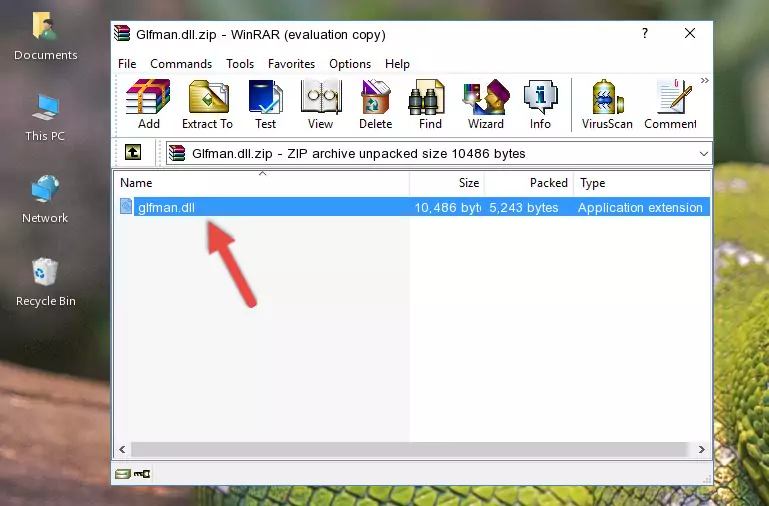Click the horizontal scrollbar track
This screenshot has height=506, width=769.
(410, 449)
